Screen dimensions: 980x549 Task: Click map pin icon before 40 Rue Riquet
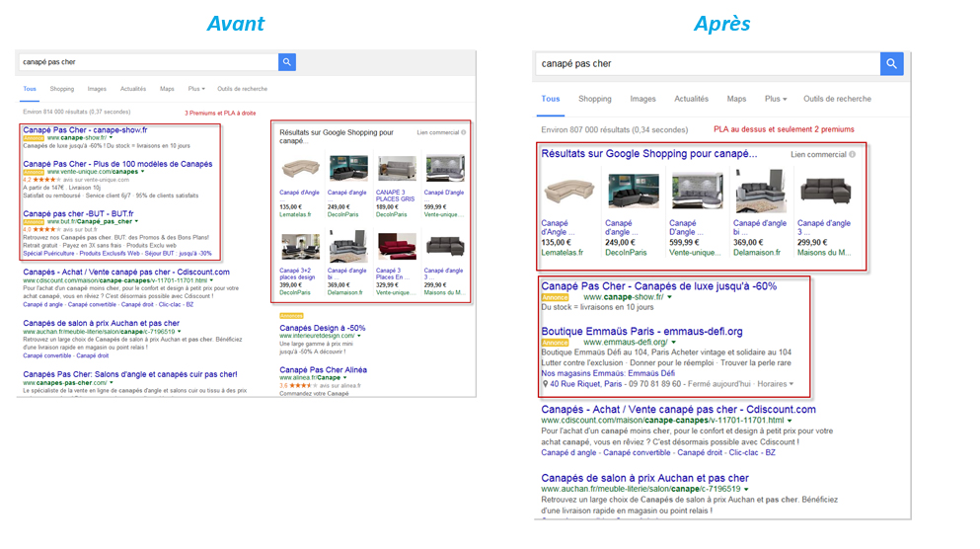pyautogui.click(x=545, y=384)
